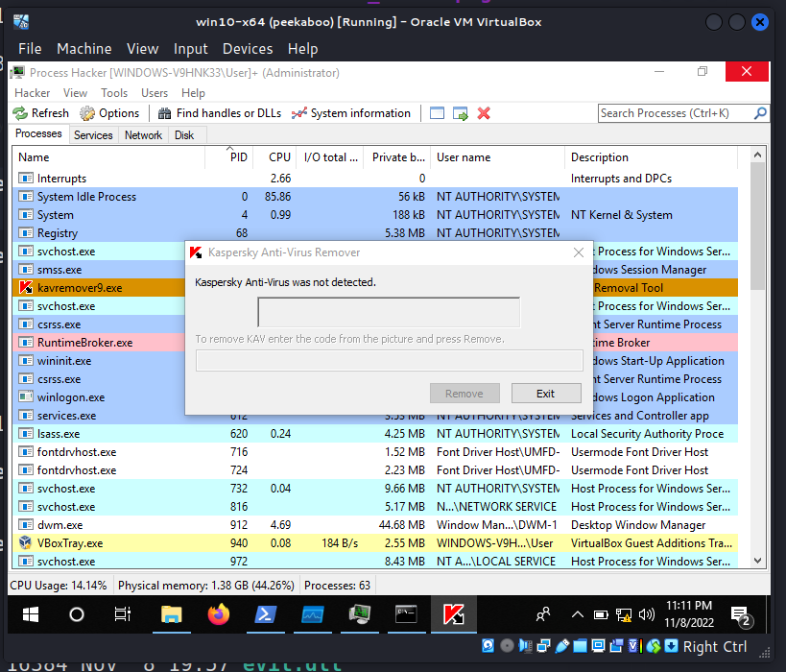Switch to Kaspersky remover on the taskbar
Image resolution: width=786 pixels, height=672 pixels.
(454, 614)
